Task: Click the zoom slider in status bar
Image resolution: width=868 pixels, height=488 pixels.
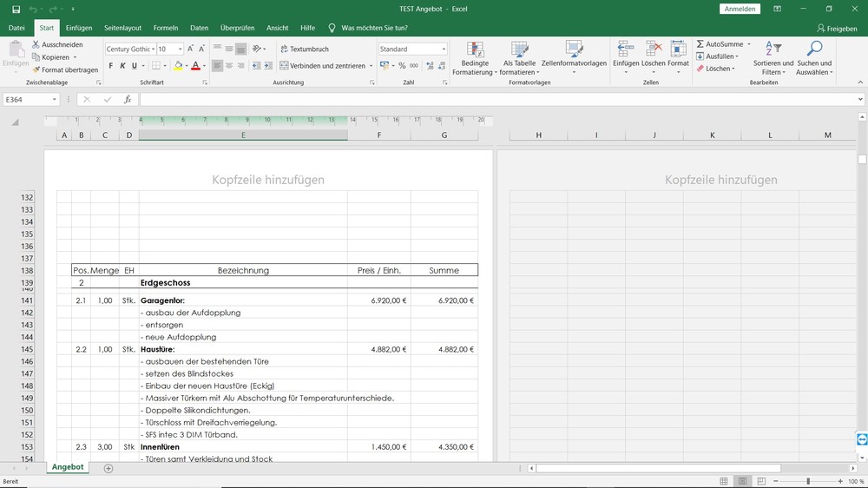Action: (808, 481)
